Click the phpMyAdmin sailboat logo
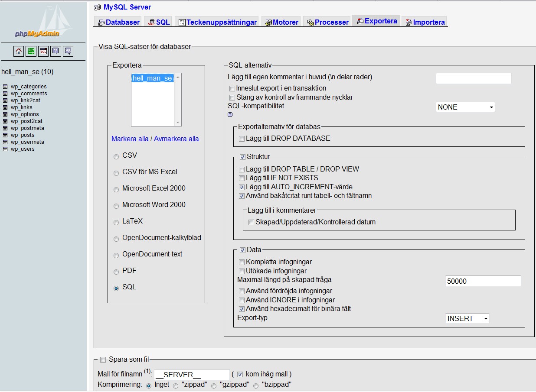Screen dimensions: 536x392 tap(44, 21)
